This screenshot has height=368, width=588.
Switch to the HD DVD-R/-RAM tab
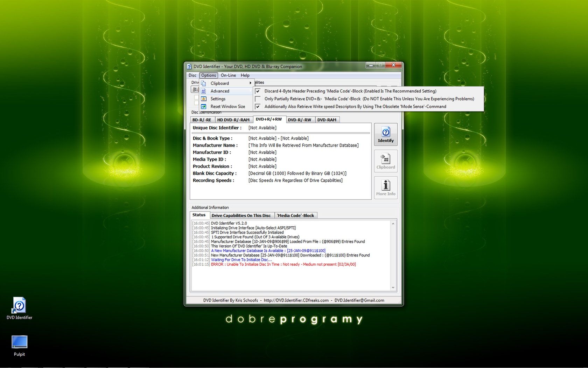coord(233,120)
